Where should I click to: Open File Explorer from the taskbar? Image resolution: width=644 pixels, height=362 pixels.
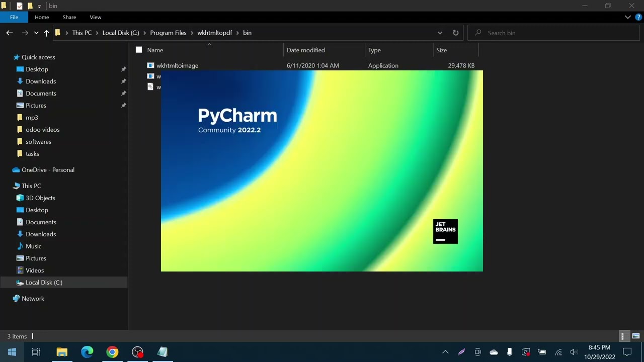62,352
